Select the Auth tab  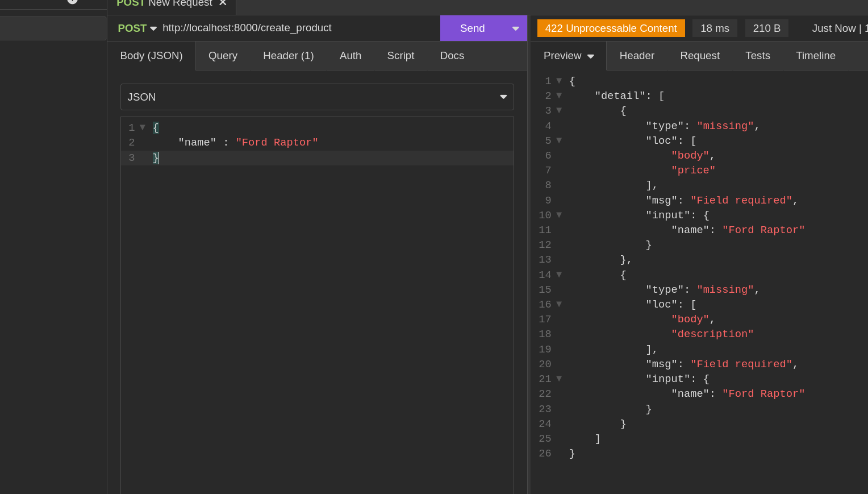click(x=350, y=56)
